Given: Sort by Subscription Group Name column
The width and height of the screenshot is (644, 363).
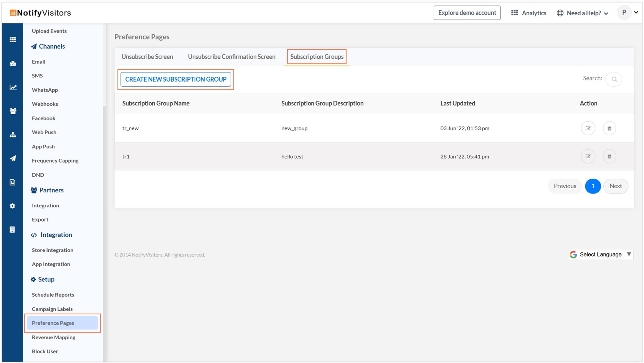Looking at the screenshot, I should pyautogui.click(x=156, y=103).
